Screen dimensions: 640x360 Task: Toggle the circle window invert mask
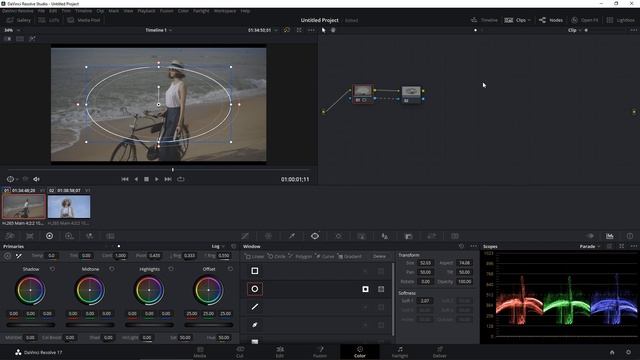pyautogui.click(x=365, y=289)
